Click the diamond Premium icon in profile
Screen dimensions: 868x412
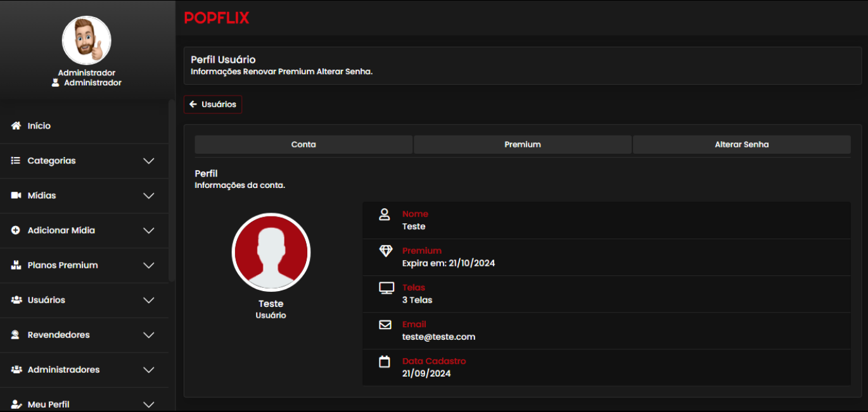pos(385,251)
